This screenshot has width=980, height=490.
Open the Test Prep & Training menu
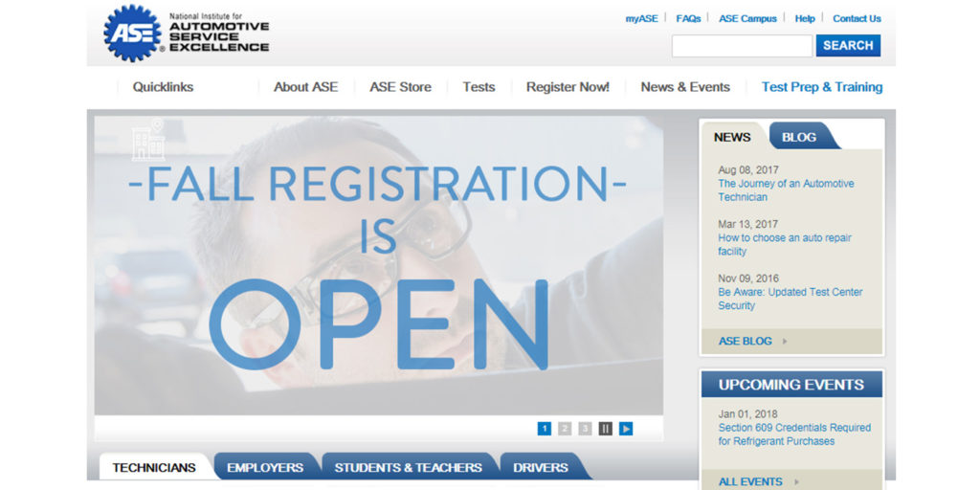pos(822,87)
